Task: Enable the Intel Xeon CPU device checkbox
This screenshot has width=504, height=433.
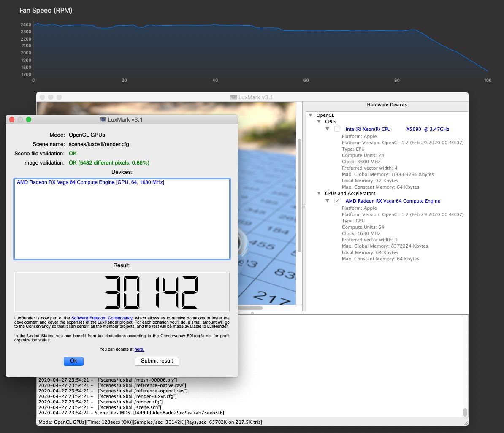Action: click(337, 129)
